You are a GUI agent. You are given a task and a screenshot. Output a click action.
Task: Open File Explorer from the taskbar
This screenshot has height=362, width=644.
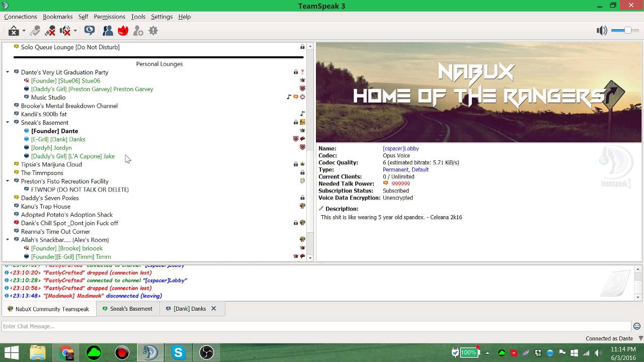[x=38, y=353]
